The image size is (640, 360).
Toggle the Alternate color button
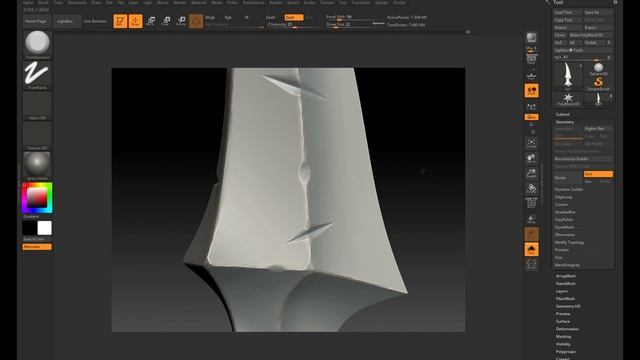point(37,247)
